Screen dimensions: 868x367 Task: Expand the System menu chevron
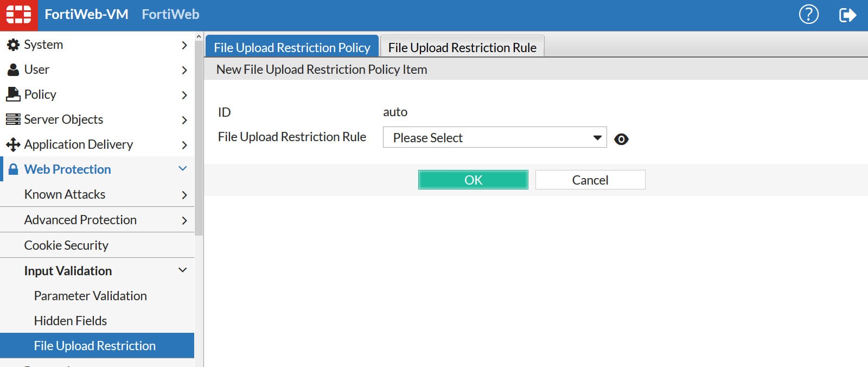[184, 45]
